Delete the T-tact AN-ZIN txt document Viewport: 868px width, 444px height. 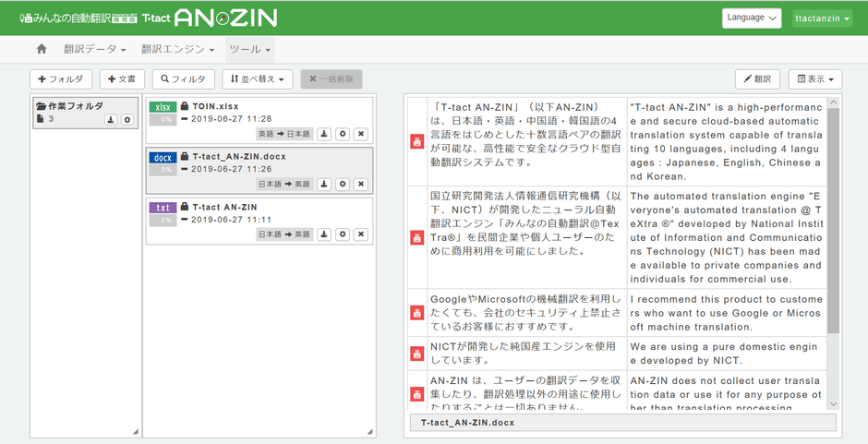tap(361, 234)
